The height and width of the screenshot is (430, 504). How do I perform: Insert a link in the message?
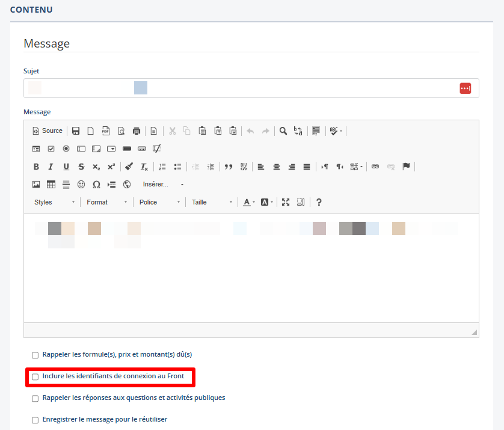coord(375,167)
